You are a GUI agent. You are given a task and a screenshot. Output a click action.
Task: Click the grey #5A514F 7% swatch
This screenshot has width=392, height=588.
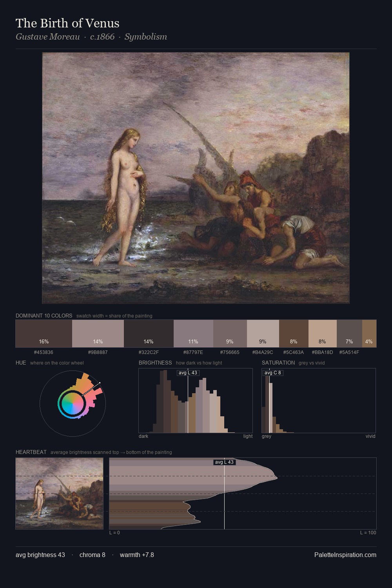[349, 334]
